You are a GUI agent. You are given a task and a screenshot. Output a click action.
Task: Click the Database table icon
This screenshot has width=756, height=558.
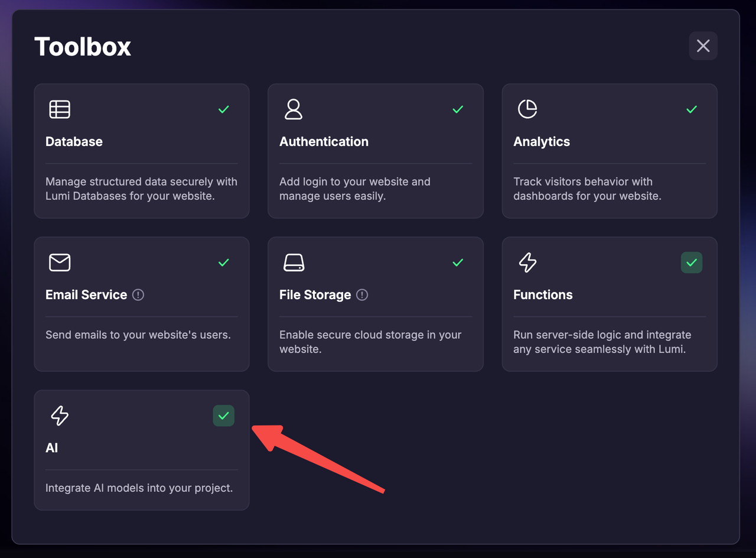60,109
